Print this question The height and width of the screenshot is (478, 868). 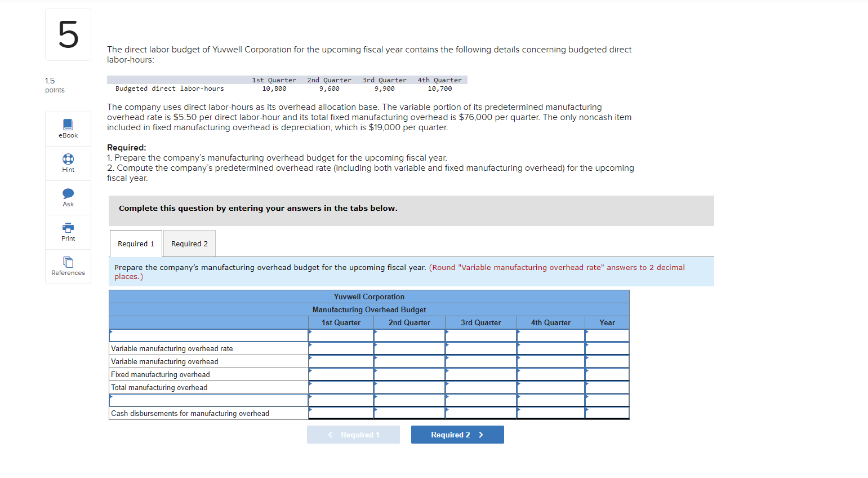(x=68, y=232)
